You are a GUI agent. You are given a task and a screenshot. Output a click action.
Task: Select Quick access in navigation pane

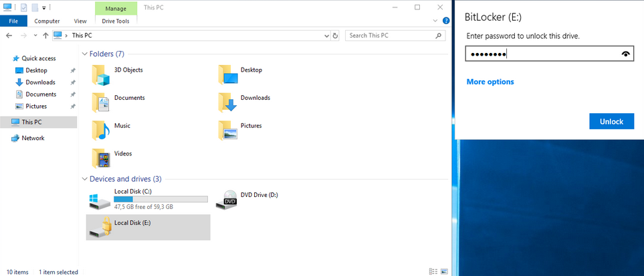click(x=39, y=58)
